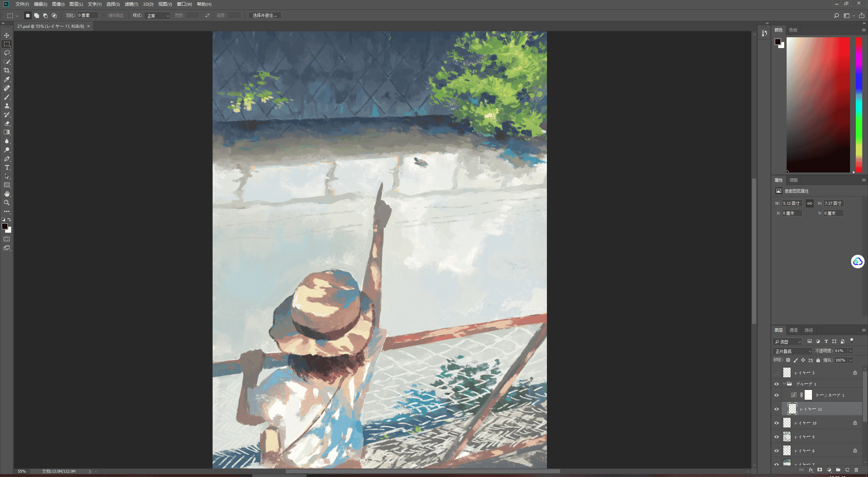Select the Zoom tool in toolbar
This screenshot has width=868, height=477.
coord(7,203)
